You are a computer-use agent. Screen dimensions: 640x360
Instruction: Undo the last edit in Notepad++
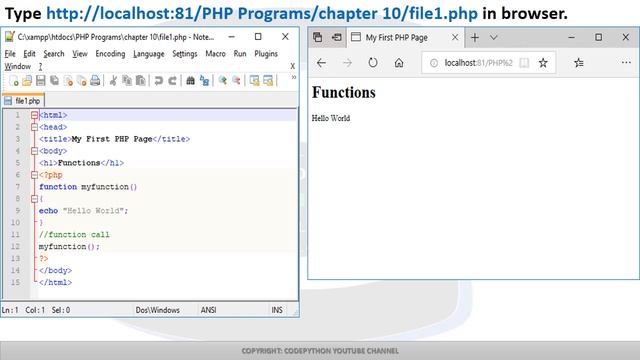pyautogui.click(x=158, y=81)
